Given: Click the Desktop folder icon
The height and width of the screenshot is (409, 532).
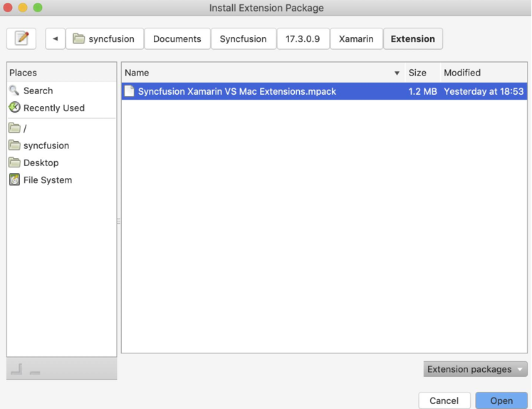Looking at the screenshot, I should [14, 162].
